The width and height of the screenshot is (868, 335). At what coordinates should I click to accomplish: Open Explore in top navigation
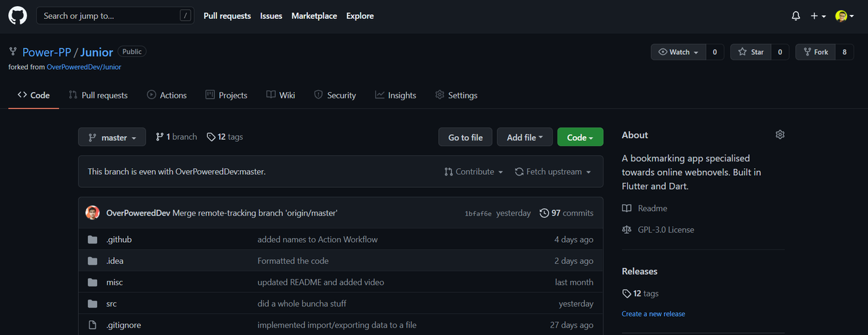[360, 16]
